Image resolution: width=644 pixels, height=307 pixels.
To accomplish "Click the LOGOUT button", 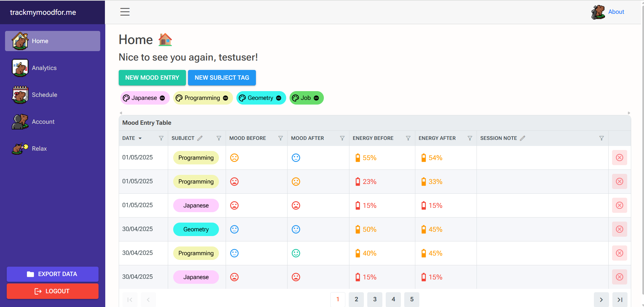I will [x=52, y=291].
